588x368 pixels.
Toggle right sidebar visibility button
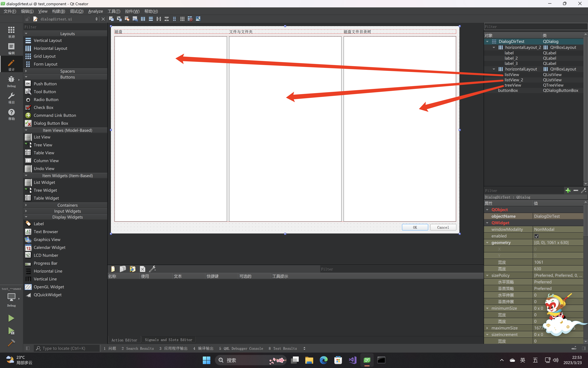(x=584, y=348)
